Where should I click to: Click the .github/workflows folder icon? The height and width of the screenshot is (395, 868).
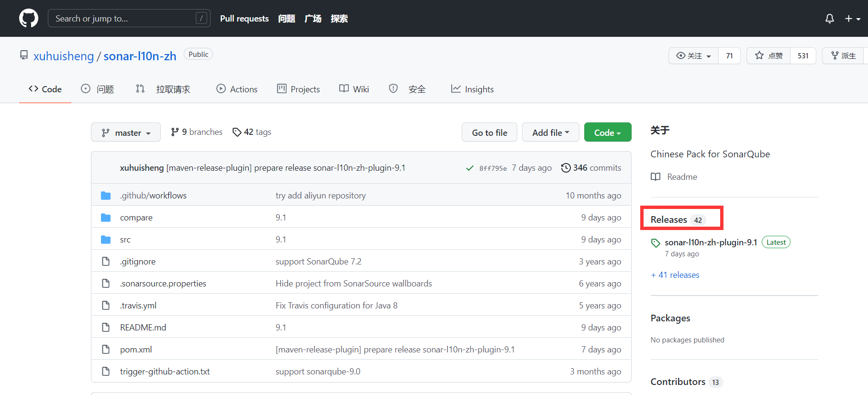106,196
